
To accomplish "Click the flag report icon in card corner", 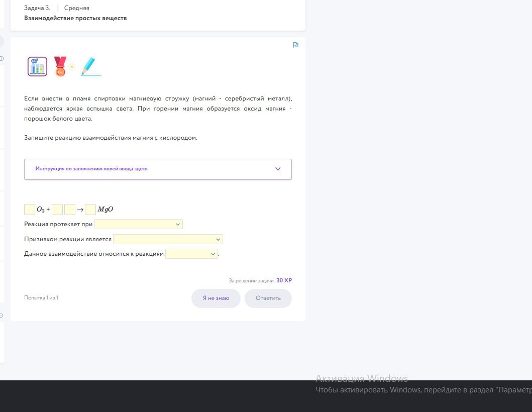I will click(296, 45).
